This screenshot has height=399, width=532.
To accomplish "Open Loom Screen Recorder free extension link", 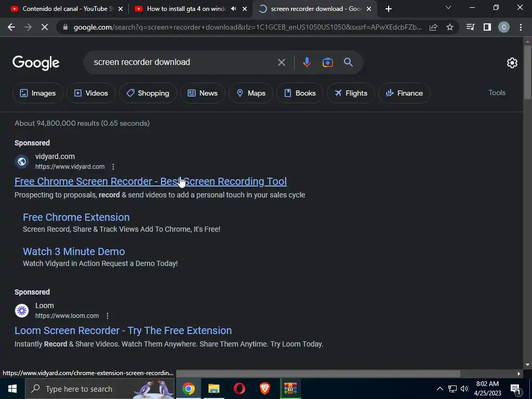I will point(123,330).
